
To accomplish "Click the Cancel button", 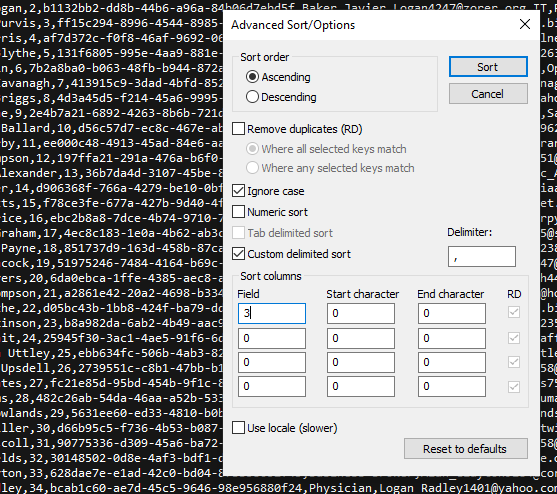I will (488, 94).
